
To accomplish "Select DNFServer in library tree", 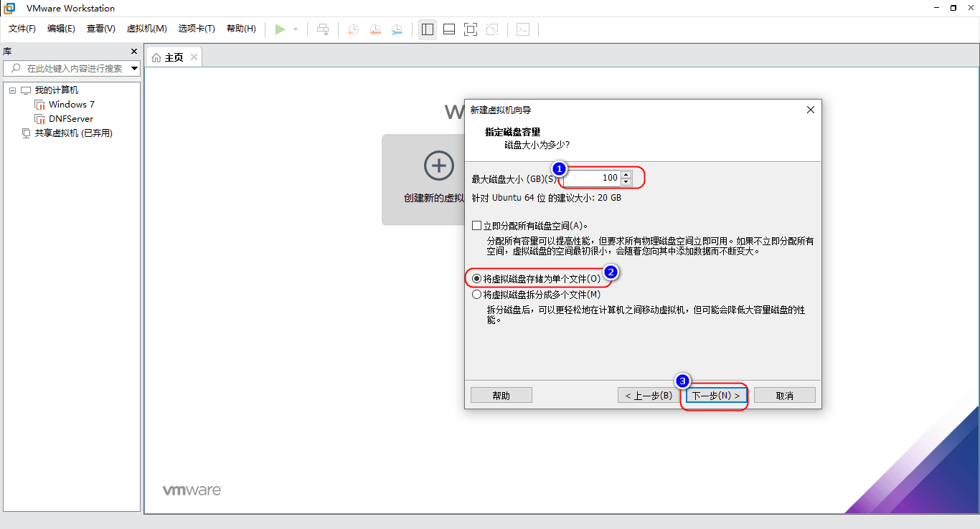I will (71, 119).
